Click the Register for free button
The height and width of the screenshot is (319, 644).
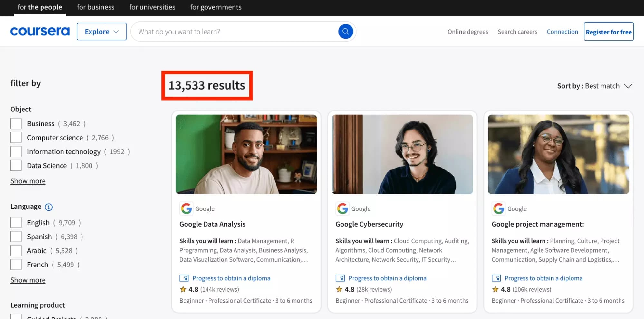(x=609, y=32)
